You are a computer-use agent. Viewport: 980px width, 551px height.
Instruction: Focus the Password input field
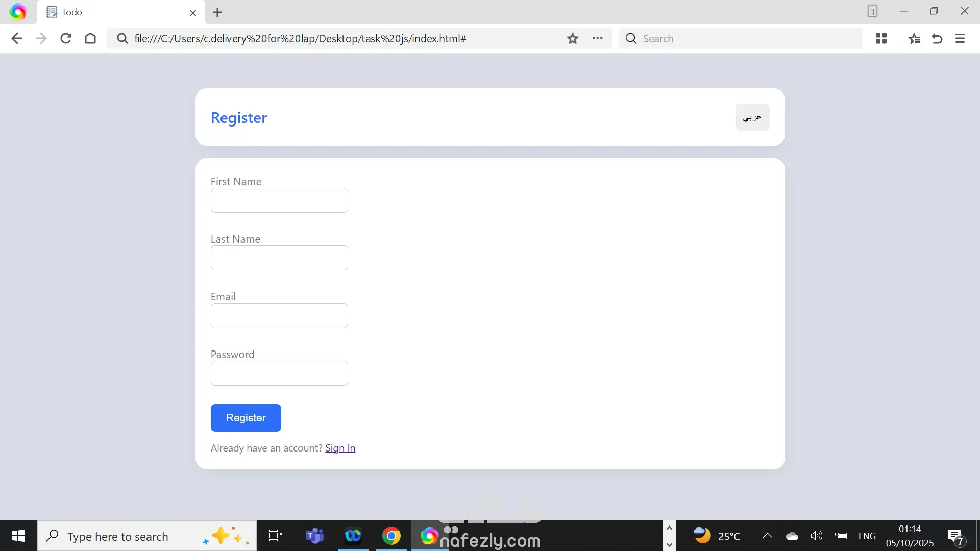279,373
